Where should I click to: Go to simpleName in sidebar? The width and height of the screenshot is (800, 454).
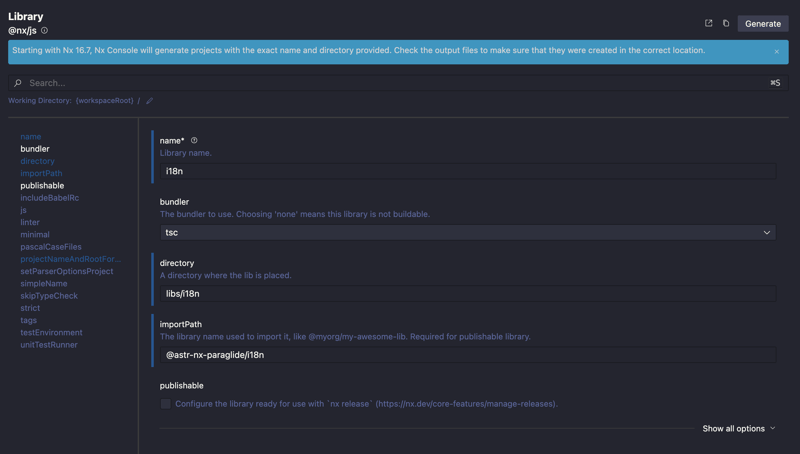pos(44,284)
